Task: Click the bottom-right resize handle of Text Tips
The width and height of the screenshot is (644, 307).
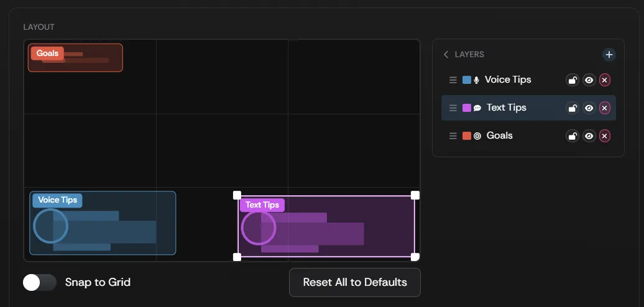Action: [415, 257]
